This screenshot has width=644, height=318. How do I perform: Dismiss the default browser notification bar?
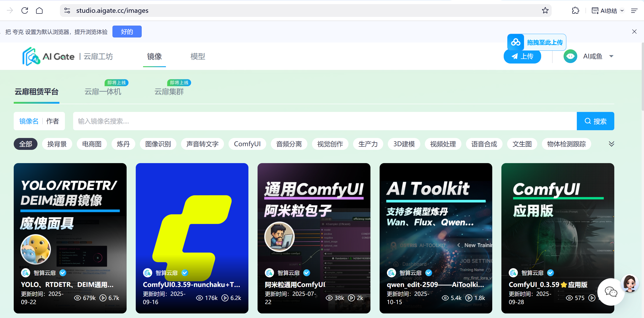click(634, 32)
